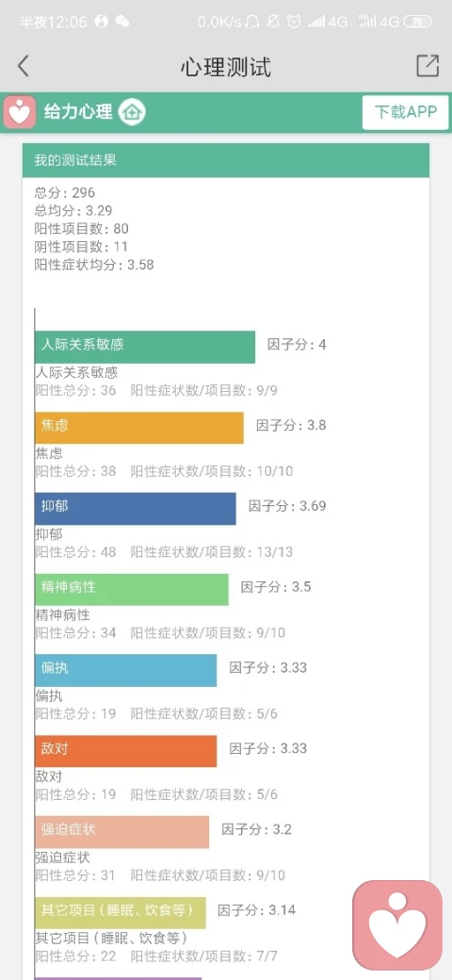The width and height of the screenshot is (452, 980).
Task: Tap the battery indicator in status bar
Action: (x=418, y=22)
